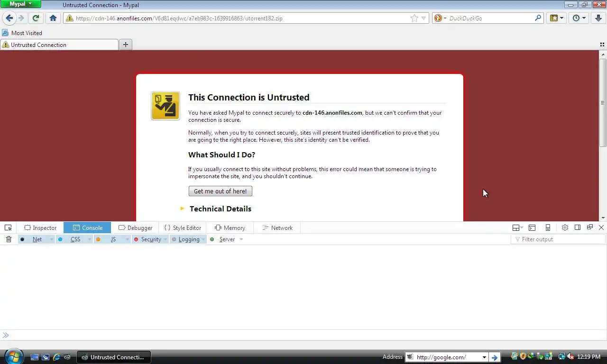The height and width of the screenshot is (364, 607).
Task: Open the Windows Start orb
Action: (x=13, y=356)
